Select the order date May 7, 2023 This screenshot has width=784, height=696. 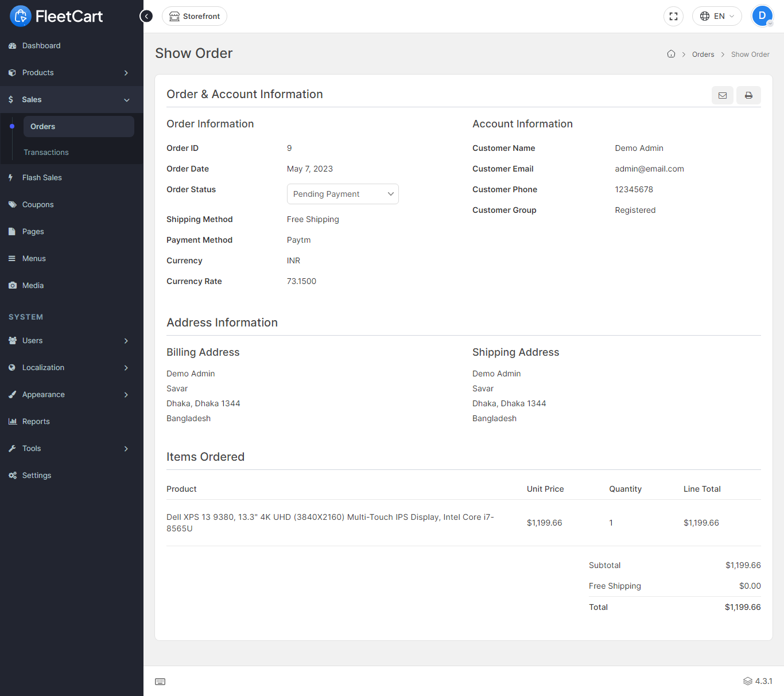310,169
